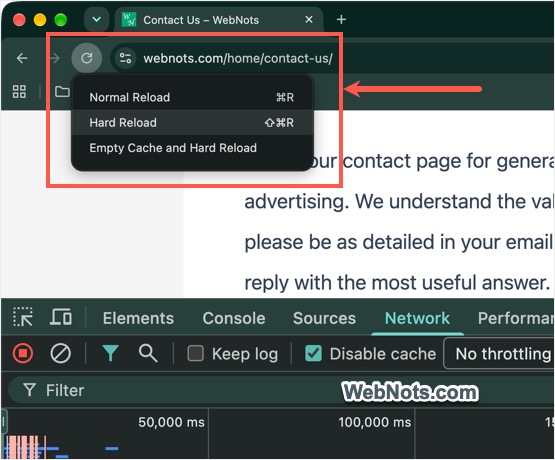This screenshot has width=555, height=460.
Task: Switch to the Network tab
Action: (417, 318)
